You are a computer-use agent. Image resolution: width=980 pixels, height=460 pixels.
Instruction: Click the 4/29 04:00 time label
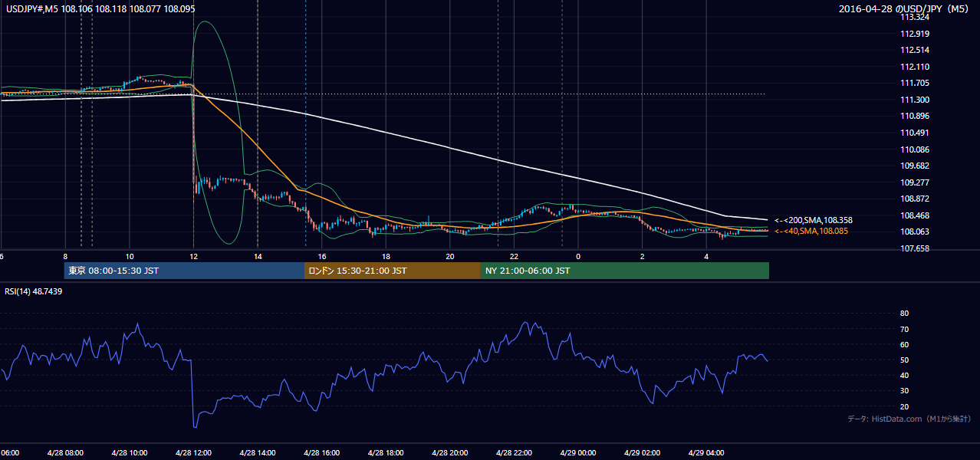pyautogui.click(x=705, y=452)
